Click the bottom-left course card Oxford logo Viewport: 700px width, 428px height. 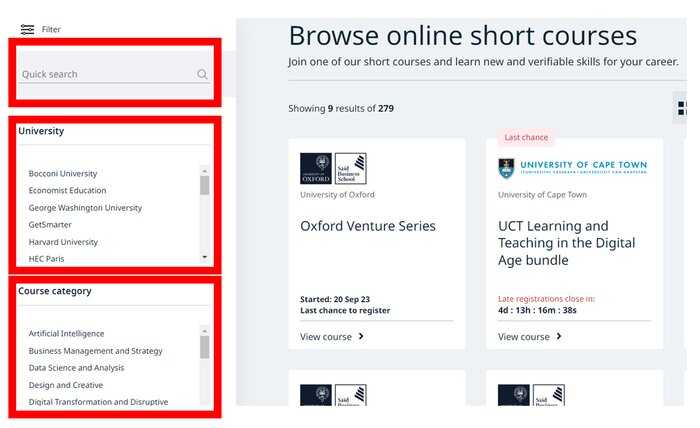pos(333,395)
